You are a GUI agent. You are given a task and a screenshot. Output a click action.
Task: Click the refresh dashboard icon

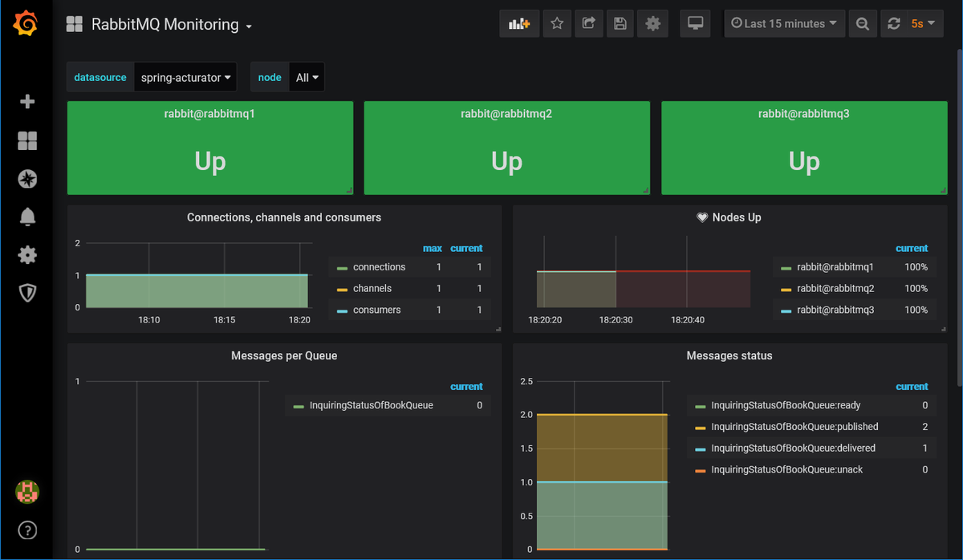pos(893,24)
